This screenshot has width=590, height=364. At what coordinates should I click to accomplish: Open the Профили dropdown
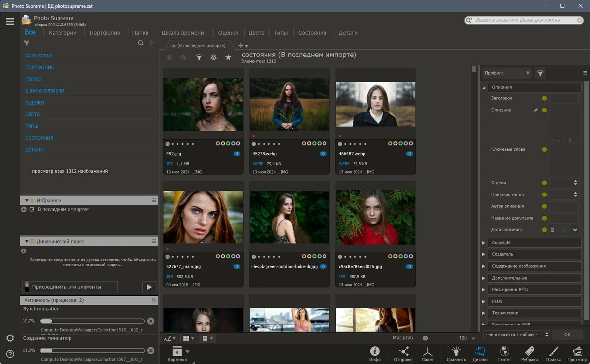pyautogui.click(x=528, y=73)
